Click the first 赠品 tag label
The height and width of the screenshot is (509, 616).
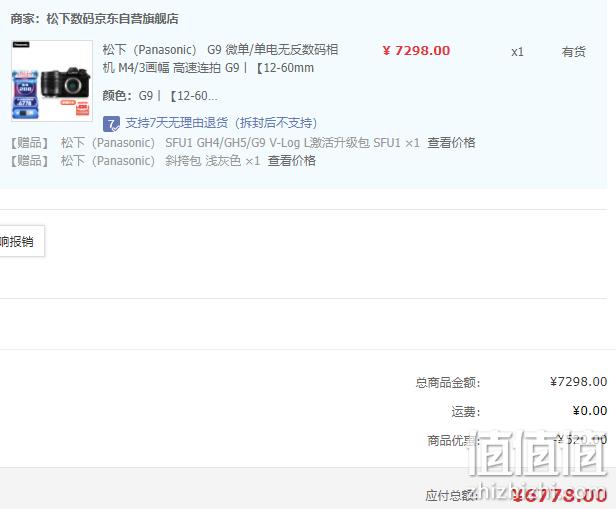point(29,143)
